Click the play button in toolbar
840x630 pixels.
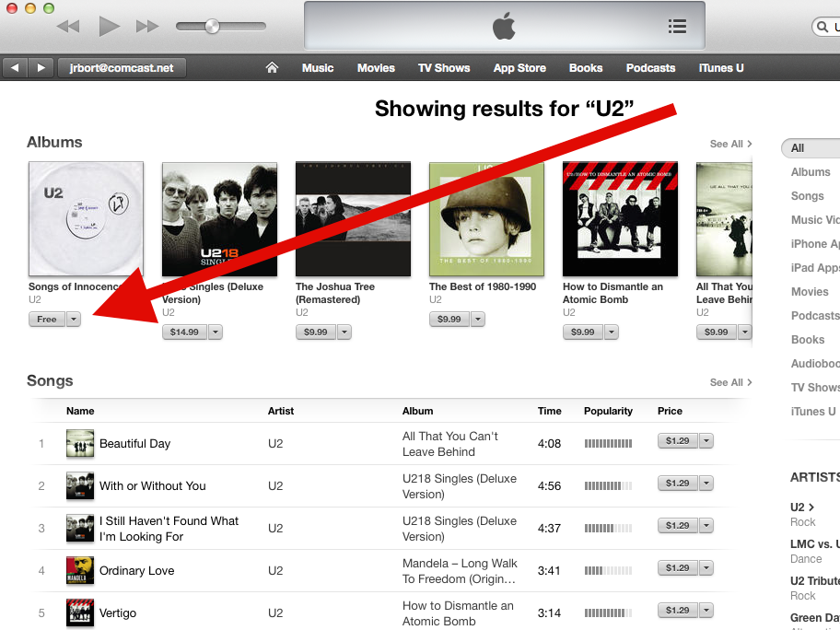coord(109,26)
